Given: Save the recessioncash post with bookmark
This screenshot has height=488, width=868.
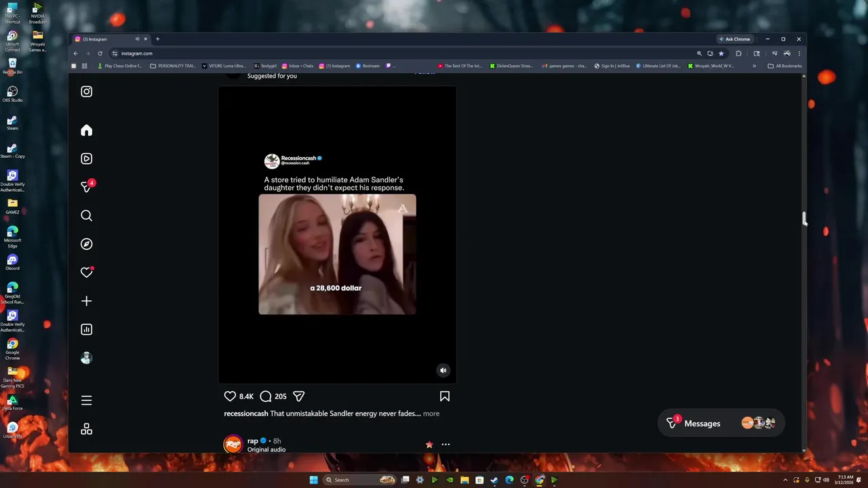Looking at the screenshot, I should pos(445,396).
